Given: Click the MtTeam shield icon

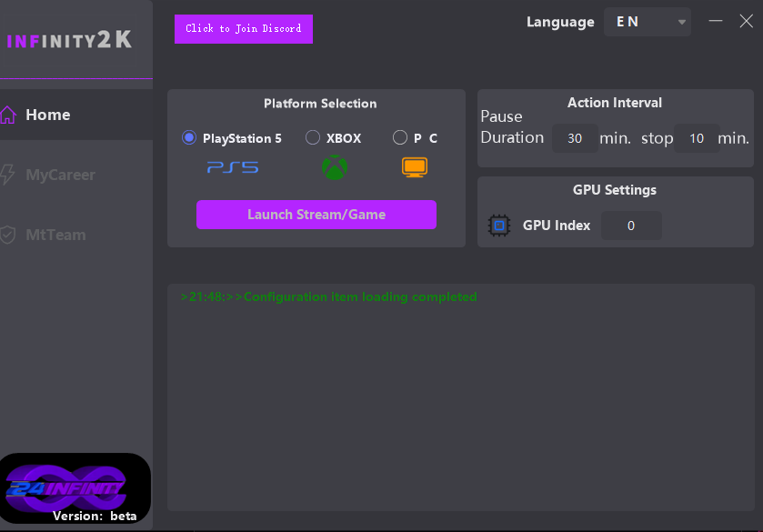Looking at the screenshot, I should pos(8,235).
